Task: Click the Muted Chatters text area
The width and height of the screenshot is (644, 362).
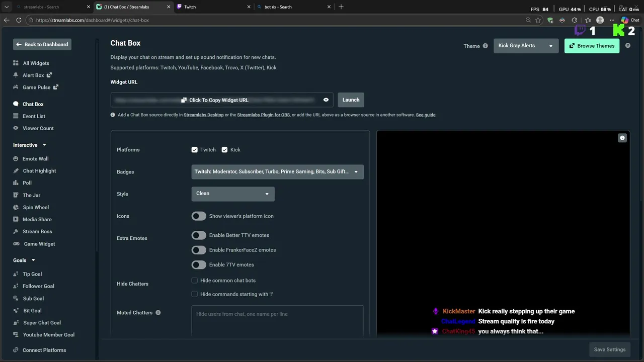Action: [x=277, y=320]
